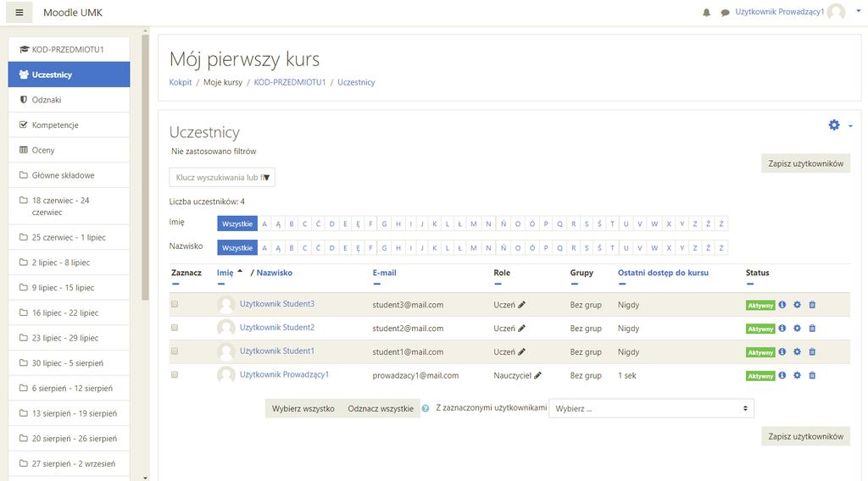Click the sidebar vertical scrollbar
The height and width of the screenshot is (481, 868).
[x=146, y=166]
